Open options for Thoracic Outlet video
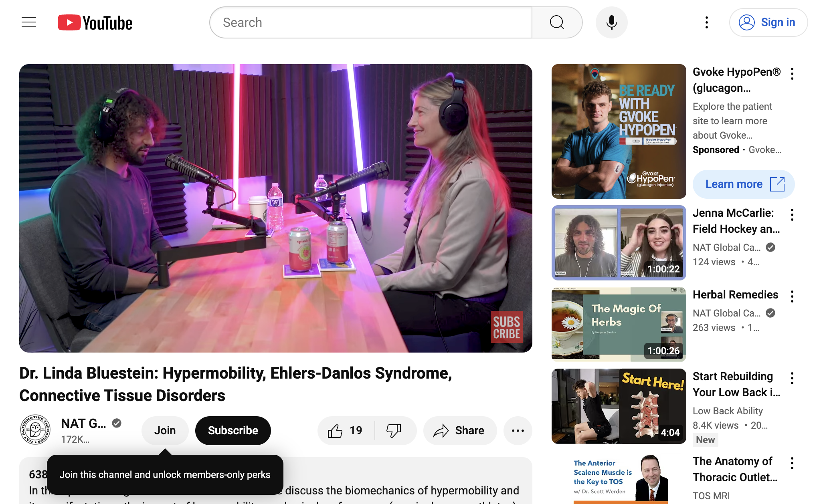This screenshot has height=504, width=821. (x=792, y=463)
